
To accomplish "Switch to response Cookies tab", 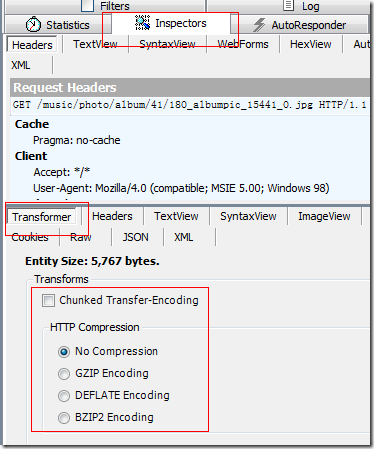I will pyautogui.click(x=30, y=237).
